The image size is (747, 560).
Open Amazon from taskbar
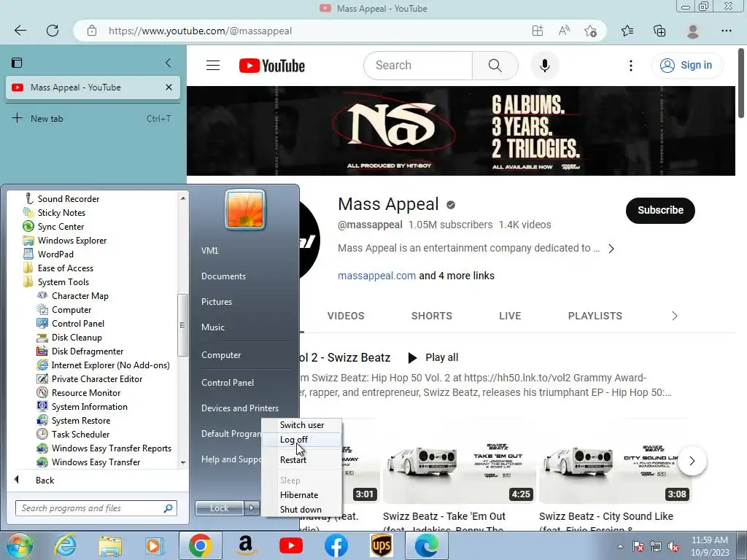(246, 545)
